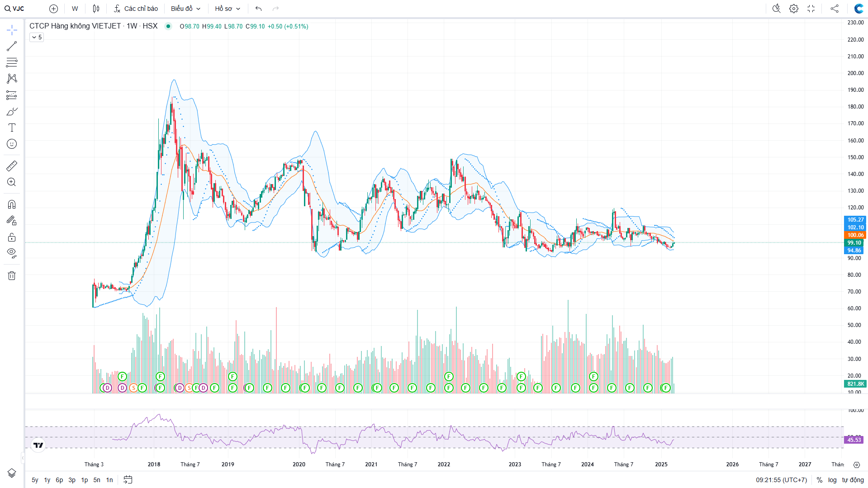Select the text annotation tool
The width and height of the screenshot is (868, 488).
(x=12, y=128)
